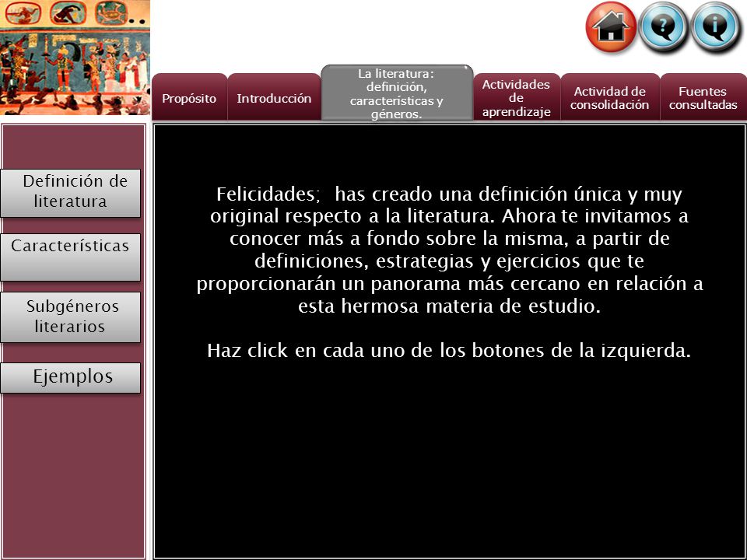Open the Características button
The width and height of the screenshot is (747, 560).
click(x=71, y=257)
